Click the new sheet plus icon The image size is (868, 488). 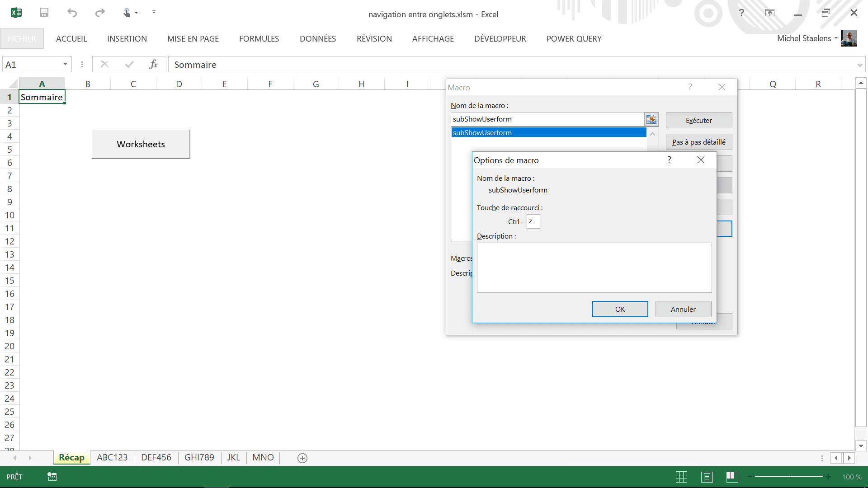pos(302,458)
